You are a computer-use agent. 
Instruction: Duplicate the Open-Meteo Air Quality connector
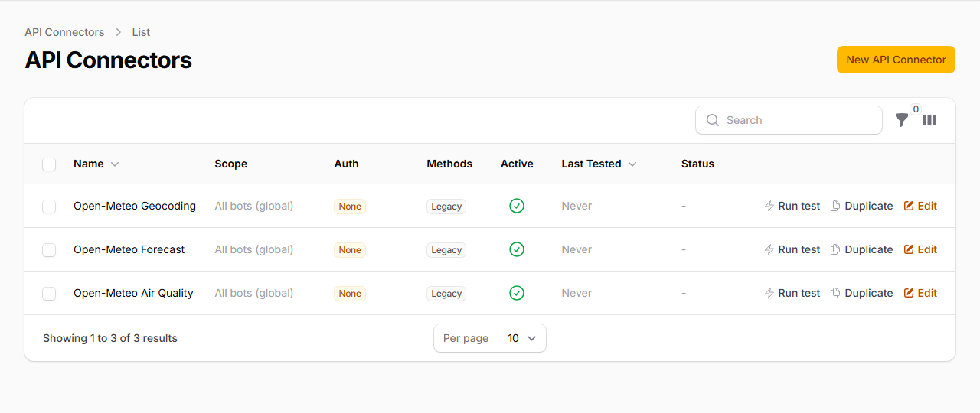pos(862,293)
